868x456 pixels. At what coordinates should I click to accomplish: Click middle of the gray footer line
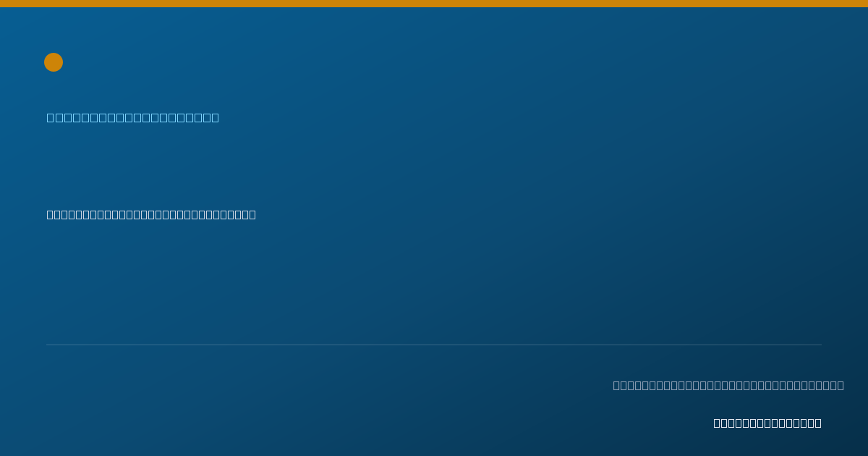point(728,385)
